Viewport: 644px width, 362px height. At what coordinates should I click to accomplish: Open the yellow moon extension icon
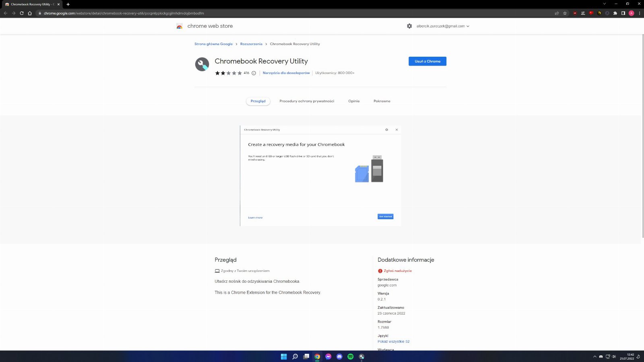(x=599, y=13)
